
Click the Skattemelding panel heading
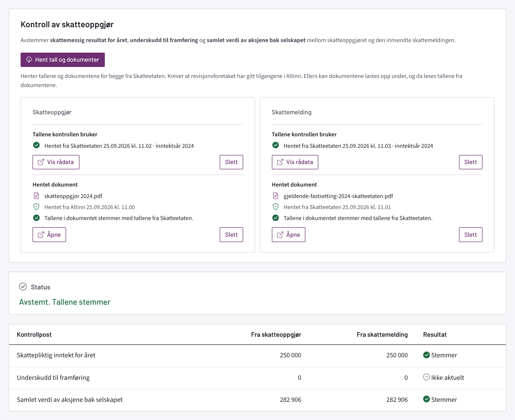291,112
